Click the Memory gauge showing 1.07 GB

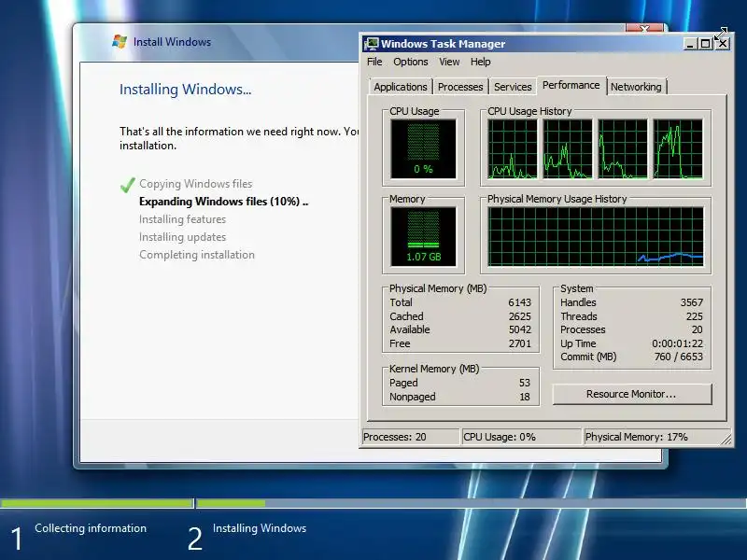pos(423,236)
